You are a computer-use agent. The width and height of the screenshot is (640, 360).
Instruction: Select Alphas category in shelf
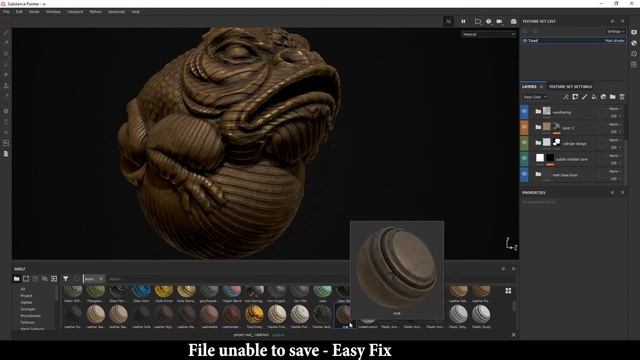[x=26, y=302]
